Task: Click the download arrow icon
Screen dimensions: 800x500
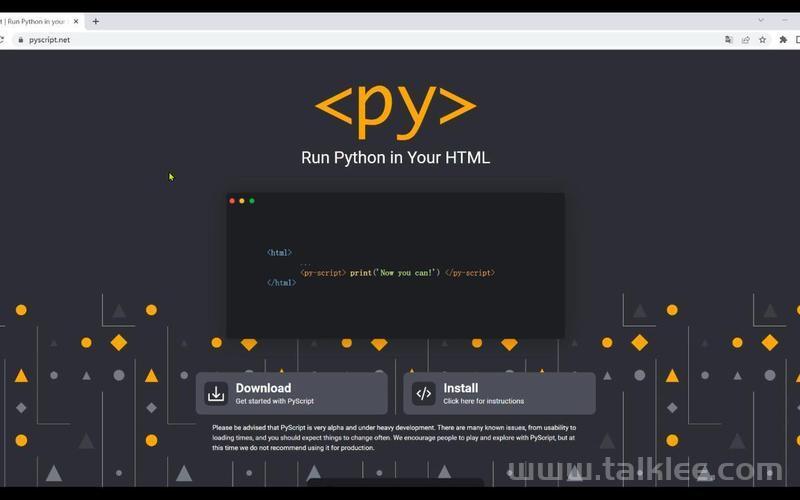Action: tap(216, 393)
